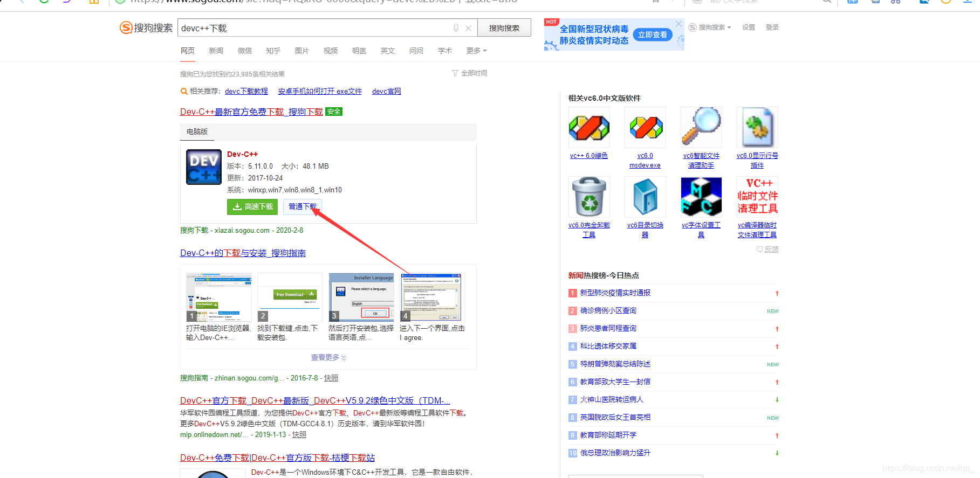
Task: Click the green 高速下载 button
Action: point(253,206)
